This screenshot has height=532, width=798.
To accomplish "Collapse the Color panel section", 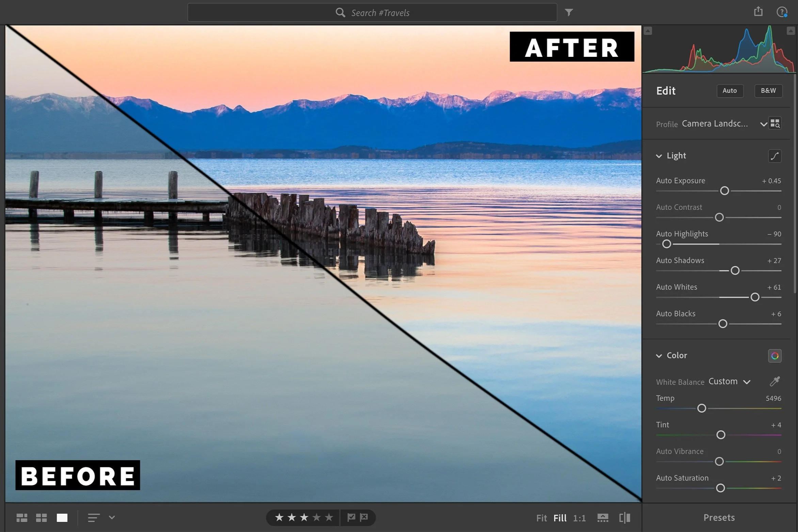I will [x=659, y=356].
